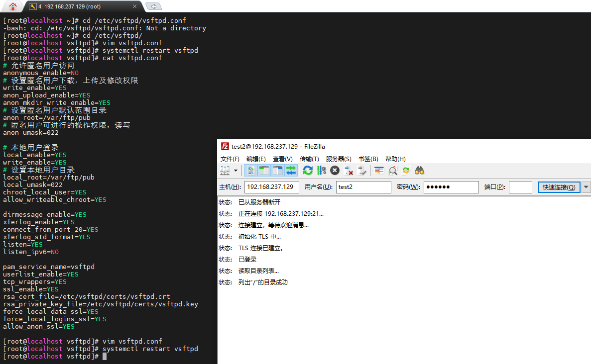Toggle the remote directory tree view
Viewport: 591px width, 364px height.
click(x=277, y=171)
